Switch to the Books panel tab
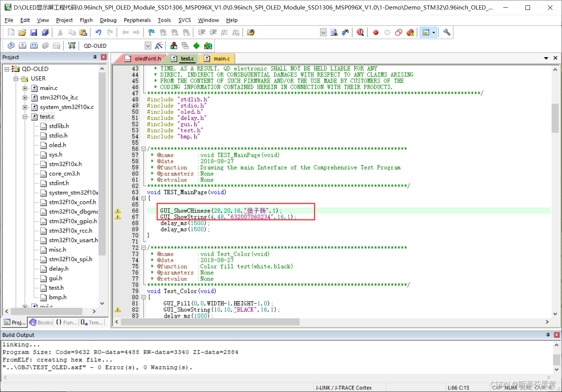Viewport: 562px width, 392px height. pyautogui.click(x=41, y=322)
